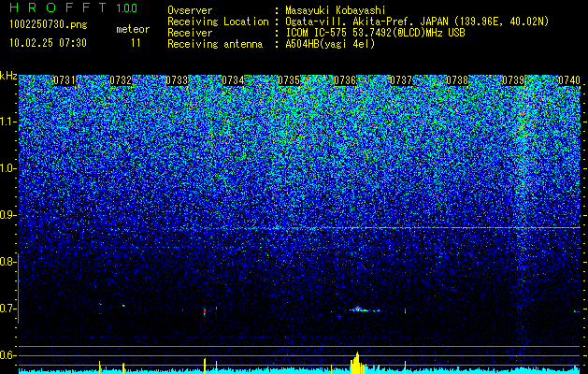
Task: Click the Receiving Location label
Action: 218,22
